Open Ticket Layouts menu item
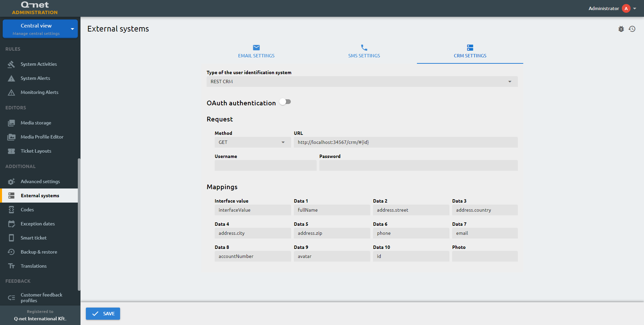644x325 pixels. point(39,151)
